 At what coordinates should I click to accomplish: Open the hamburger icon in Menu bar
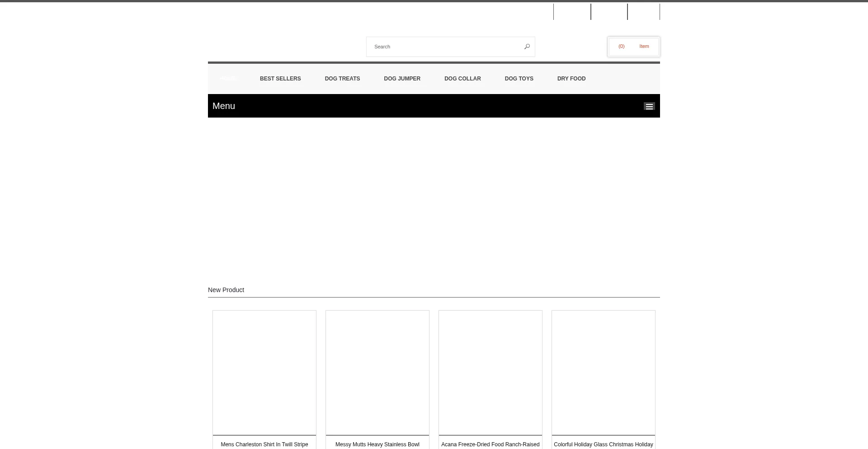649,106
